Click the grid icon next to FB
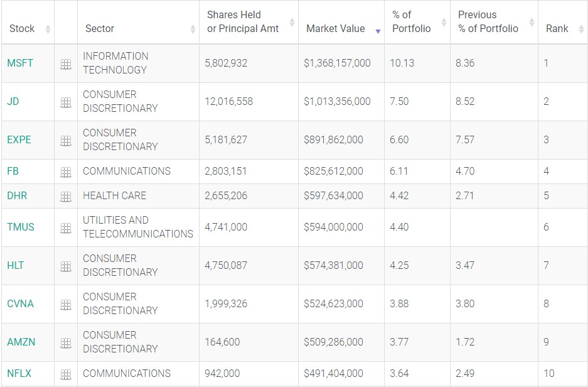The width and height of the screenshot is (588, 387). pyautogui.click(x=66, y=172)
